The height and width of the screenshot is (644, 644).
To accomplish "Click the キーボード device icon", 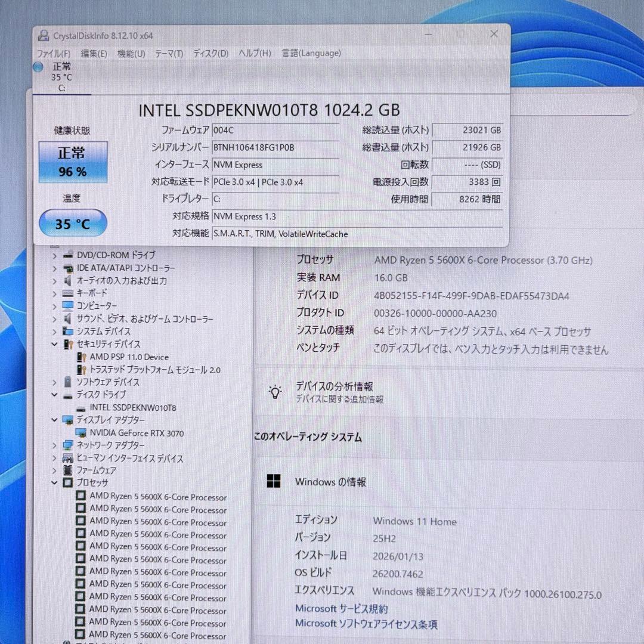I will tap(68, 293).
